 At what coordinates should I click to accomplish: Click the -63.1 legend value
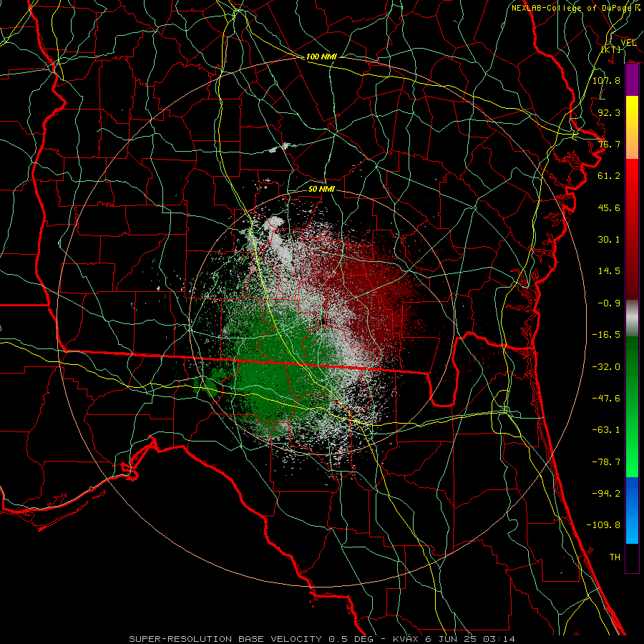[606, 430]
